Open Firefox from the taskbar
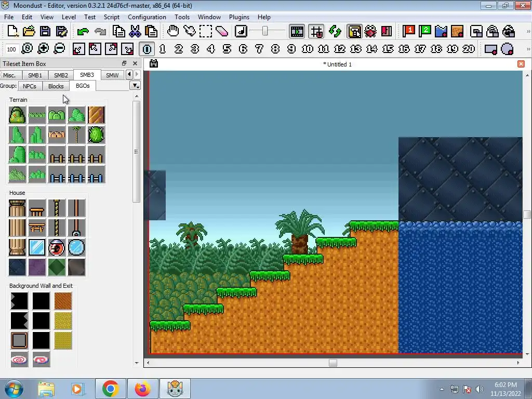Image resolution: width=532 pixels, height=399 pixels. click(x=142, y=389)
